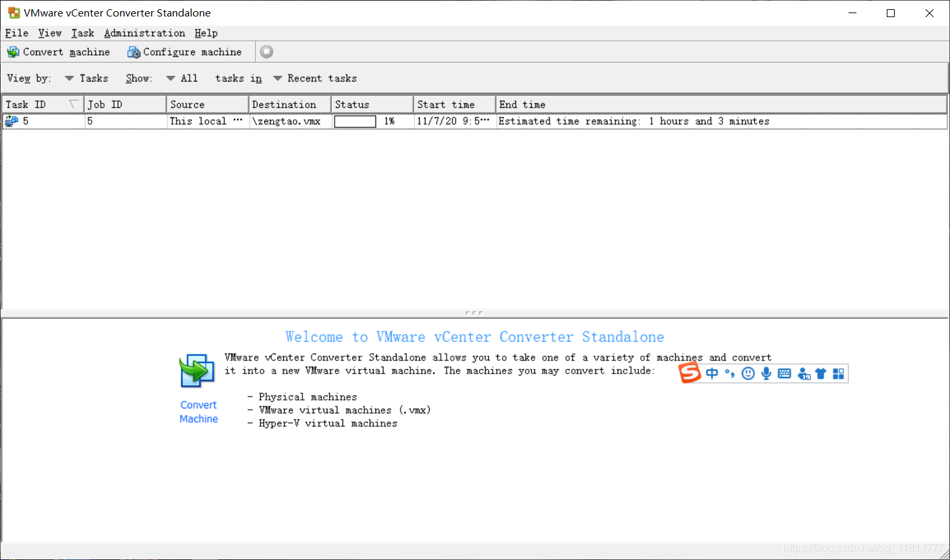Click the Welcome to VMware vCenter Converter heading
Screen dimensions: 950x560
pos(474,337)
